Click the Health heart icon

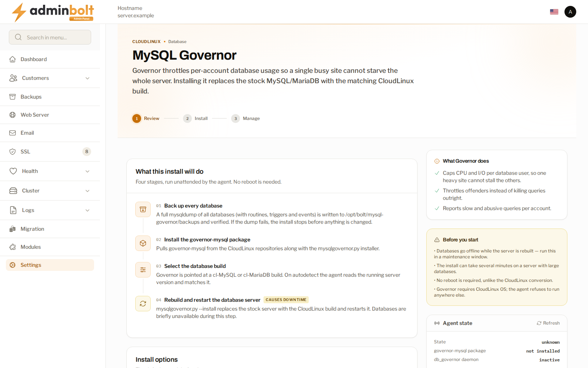click(x=13, y=171)
